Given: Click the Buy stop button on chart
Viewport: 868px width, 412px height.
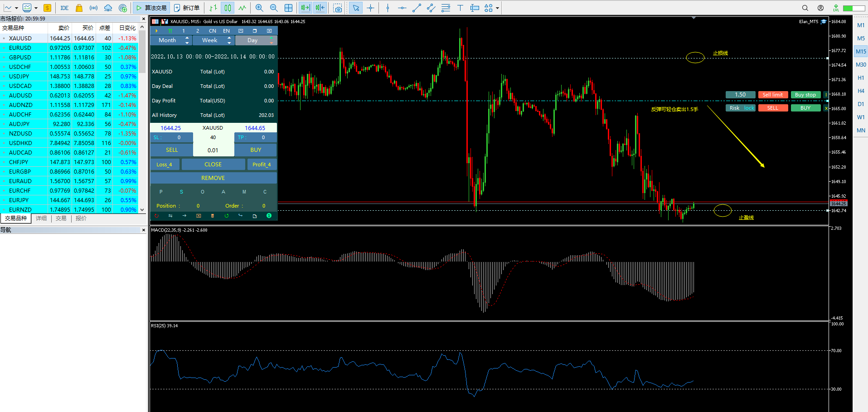Looking at the screenshot, I should coord(805,95).
